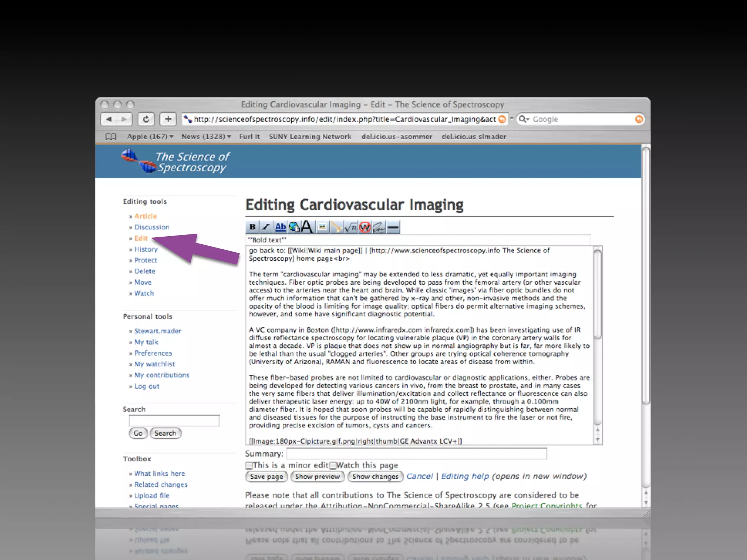Click the Watch link in Editing tools

pyautogui.click(x=144, y=293)
